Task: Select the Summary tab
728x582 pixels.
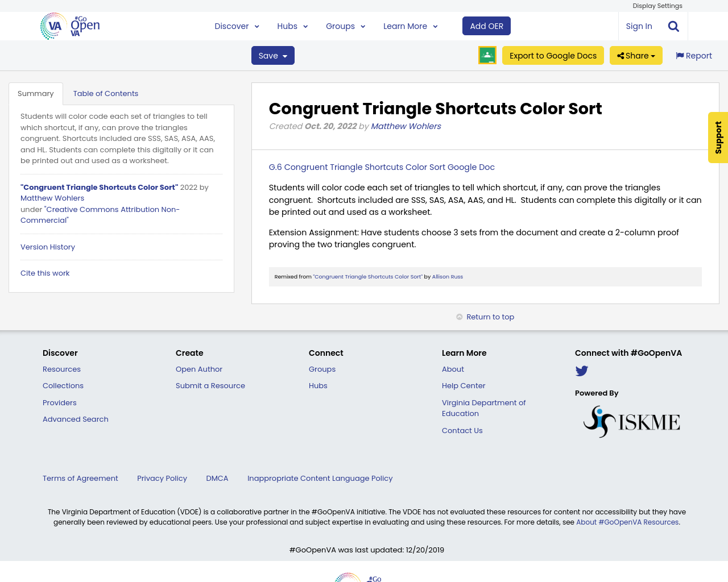Action: tap(35, 93)
